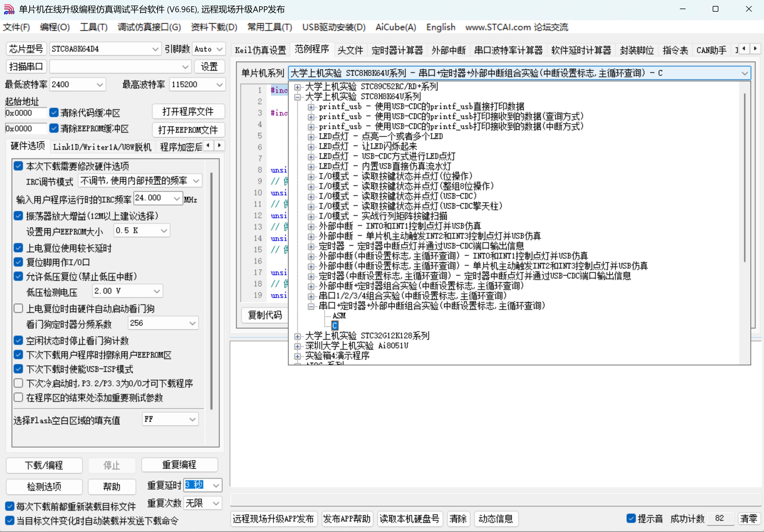This screenshot has height=532, width=764.
Task: Click the right arrow beside 程序加密后 tab
Action: (219, 146)
